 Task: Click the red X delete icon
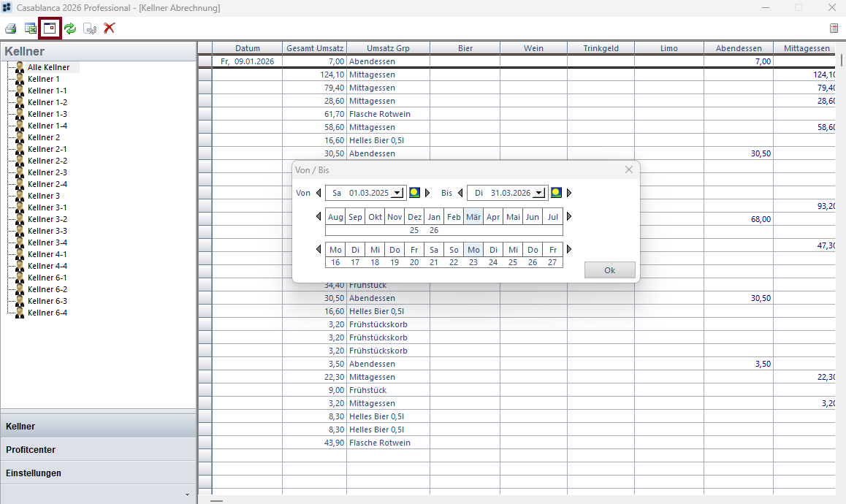point(110,28)
